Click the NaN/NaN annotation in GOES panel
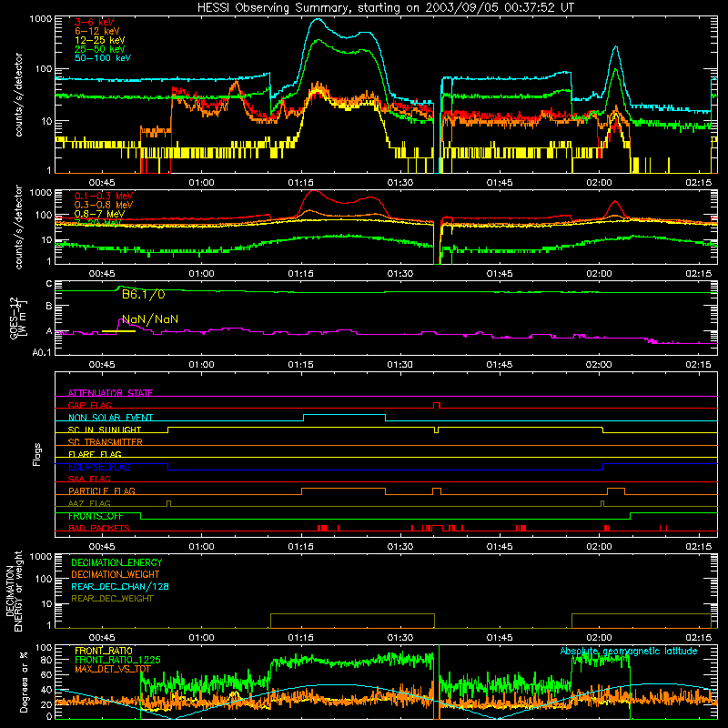The width and height of the screenshot is (728, 728). pos(149,319)
